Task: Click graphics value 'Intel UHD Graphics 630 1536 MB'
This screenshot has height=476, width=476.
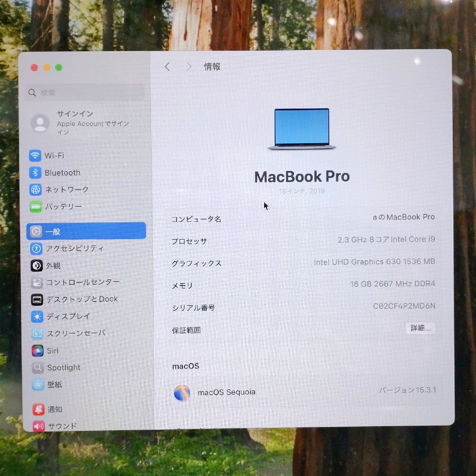Action: tap(374, 262)
